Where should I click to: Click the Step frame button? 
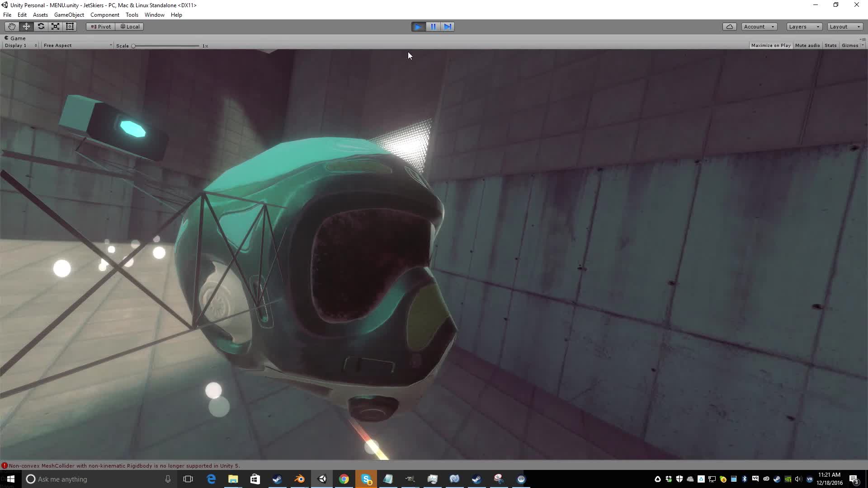coord(448,26)
